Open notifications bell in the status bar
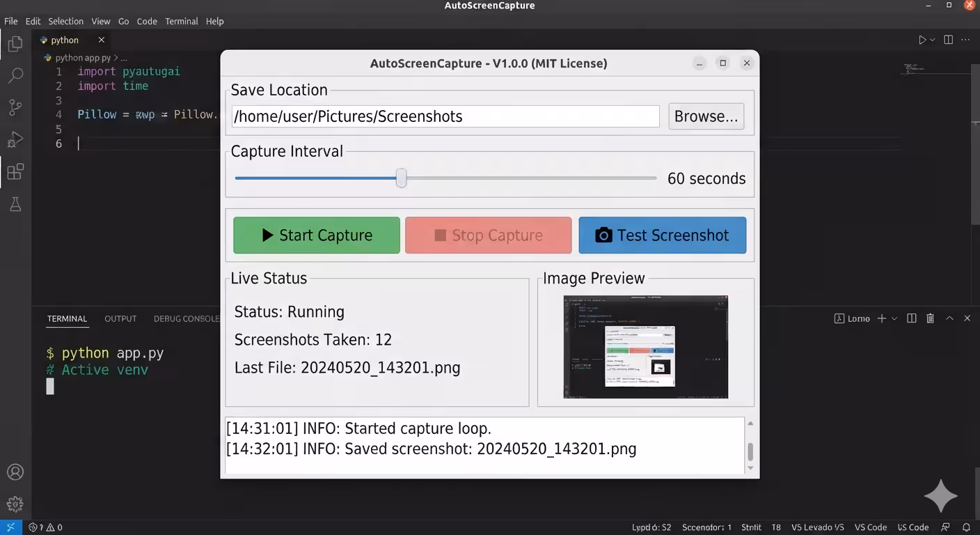The width and height of the screenshot is (980, 535). pos(966,527)
